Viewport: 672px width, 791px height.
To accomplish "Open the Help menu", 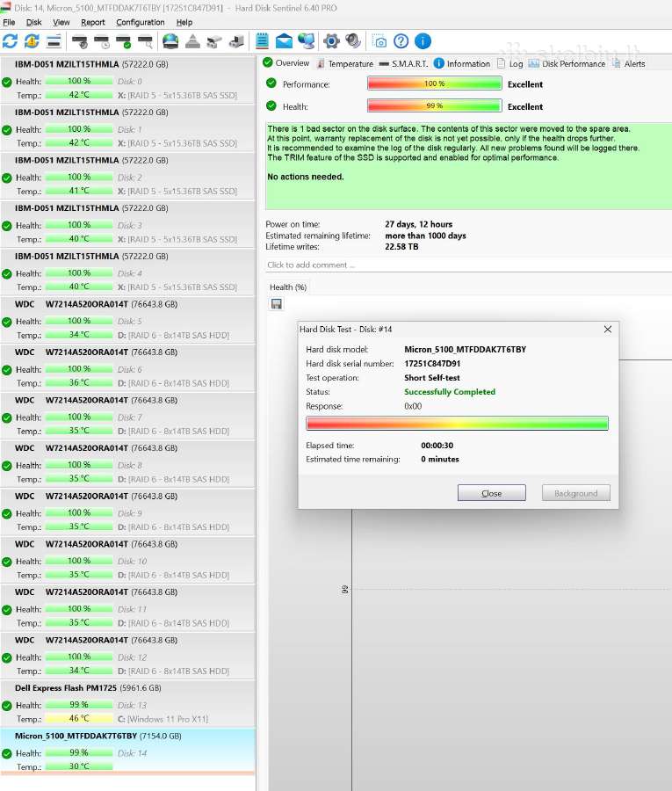I will 184,22.
